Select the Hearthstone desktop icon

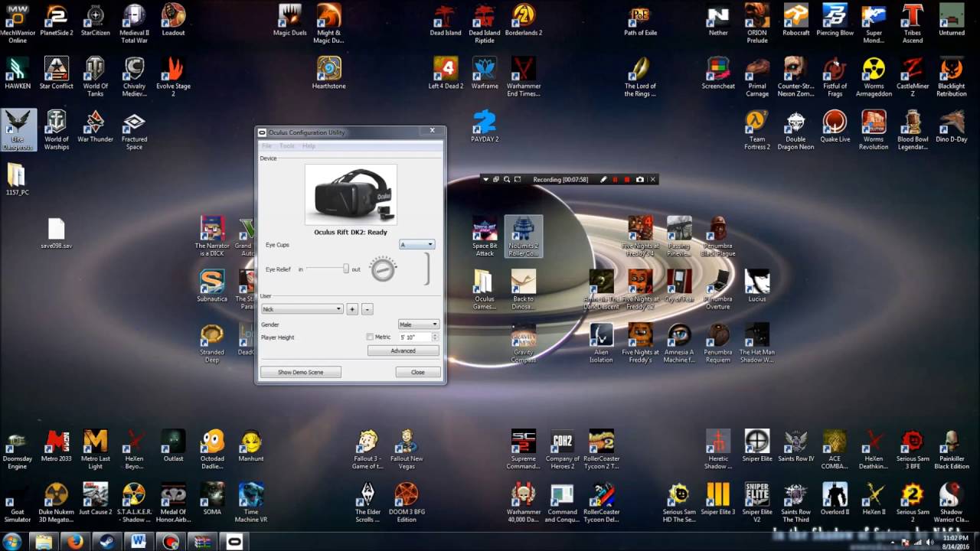tap(329, 73)
